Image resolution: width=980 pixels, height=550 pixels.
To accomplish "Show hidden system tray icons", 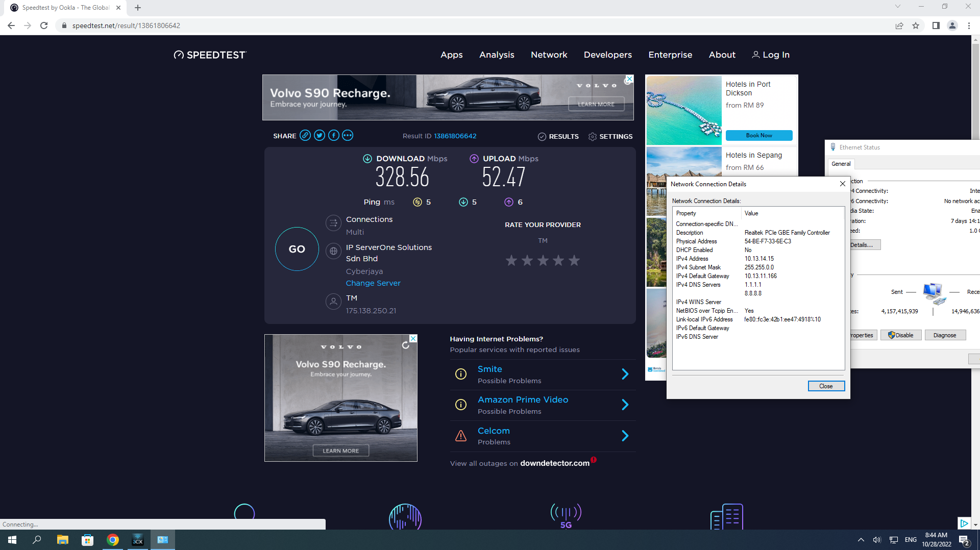I will click(861, 540).
